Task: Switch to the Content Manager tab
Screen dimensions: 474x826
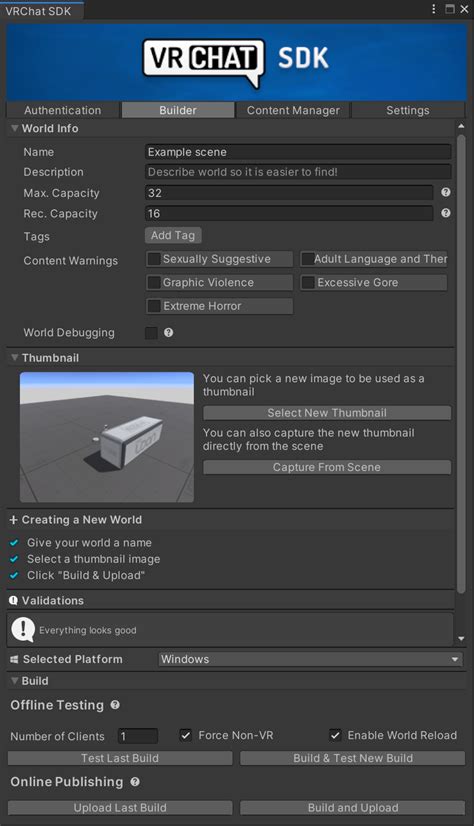Action: click(x=293, y=110)
